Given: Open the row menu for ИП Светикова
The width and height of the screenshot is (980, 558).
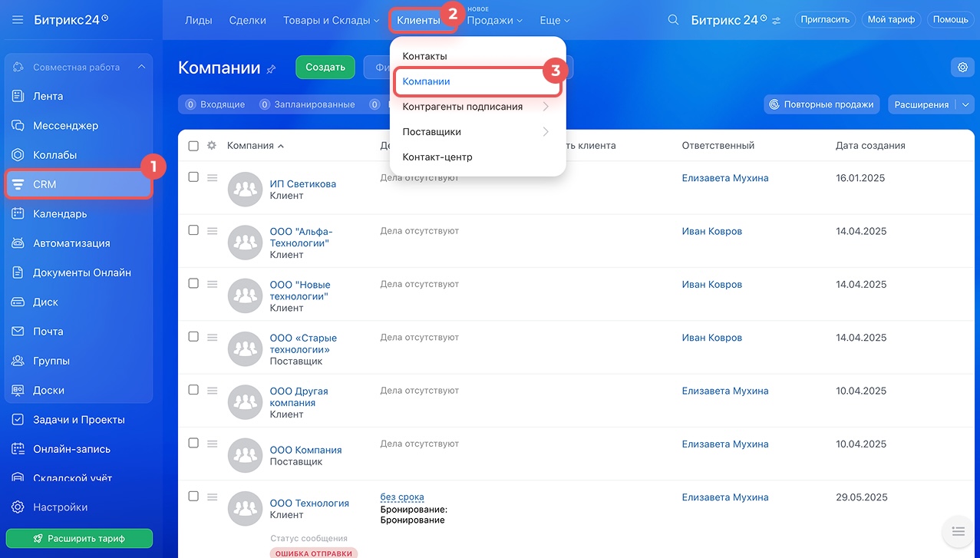Looking at the screenshot, I should (212, 178).
